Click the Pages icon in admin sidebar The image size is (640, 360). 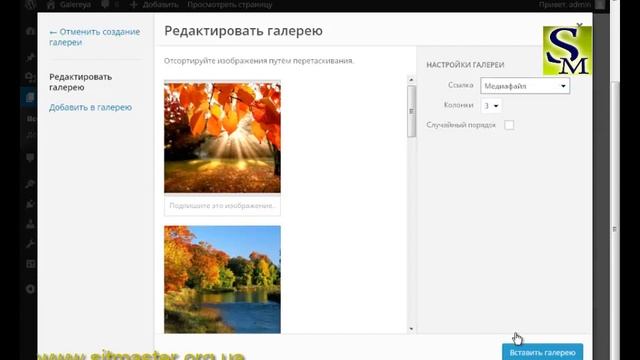[30, 98]
